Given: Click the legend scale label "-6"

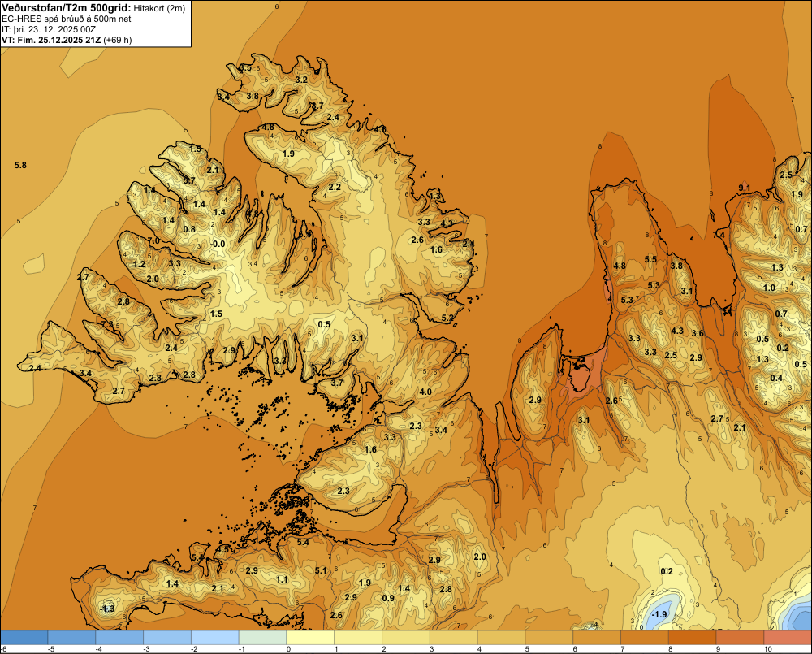Looking at the screenshot, I should 3,649.
